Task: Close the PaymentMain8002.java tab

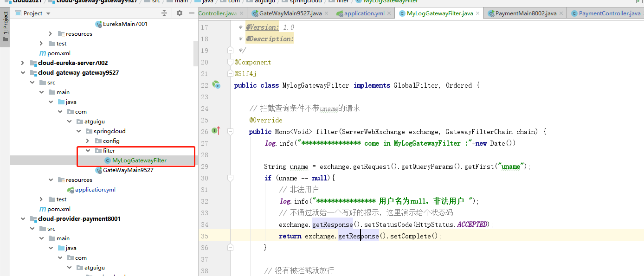Action: click(561, 13)
